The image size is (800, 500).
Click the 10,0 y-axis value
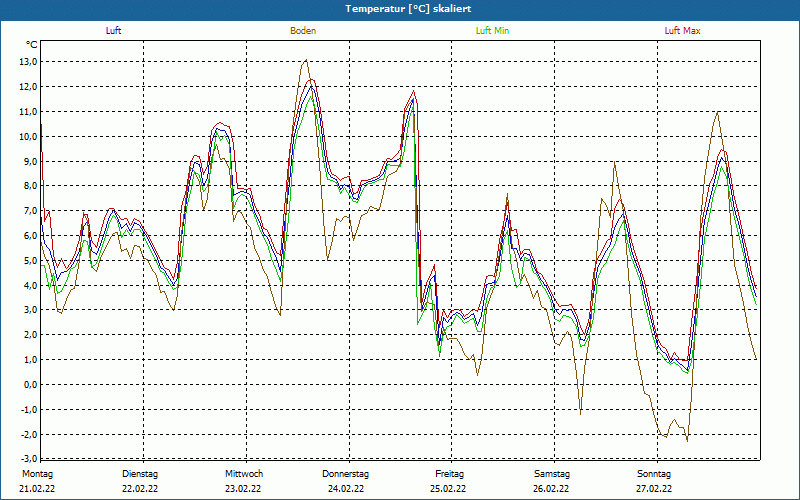(x=28, y=136)
